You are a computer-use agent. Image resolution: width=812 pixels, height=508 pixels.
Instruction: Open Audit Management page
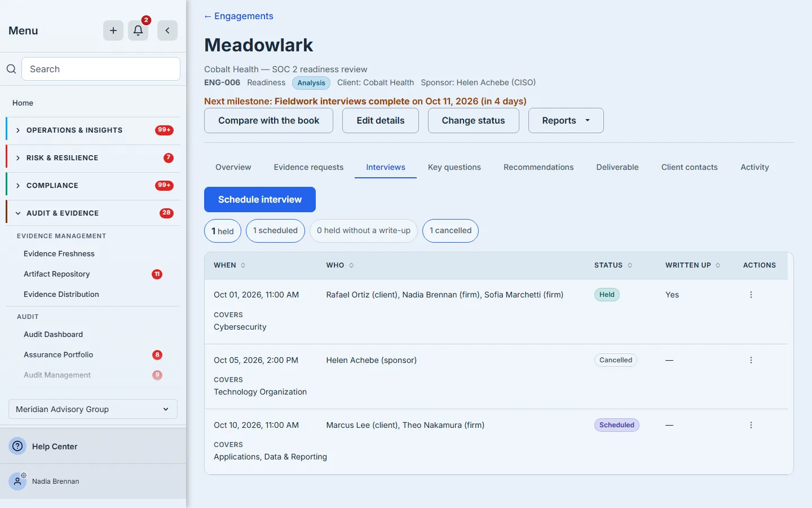pos(57,375)
